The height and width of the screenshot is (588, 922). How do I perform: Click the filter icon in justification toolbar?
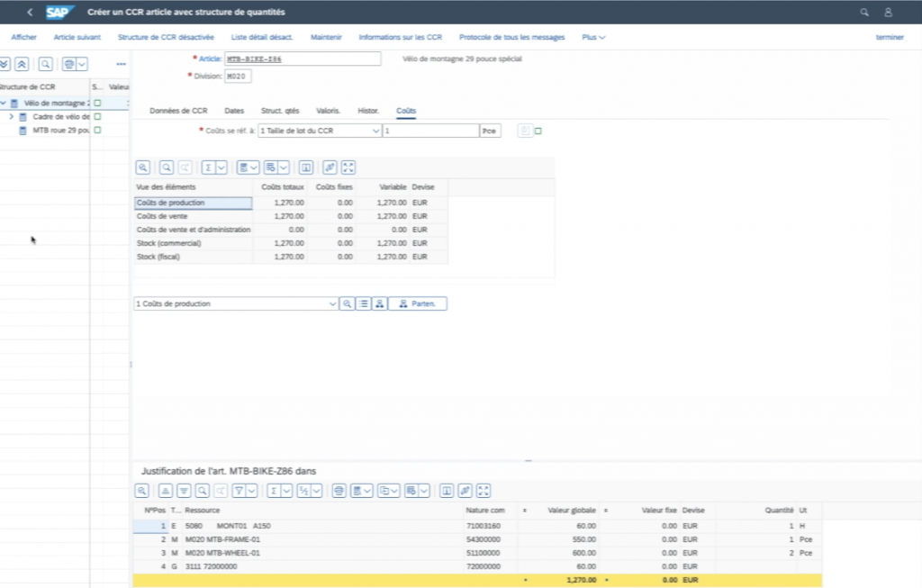[240, 491]
